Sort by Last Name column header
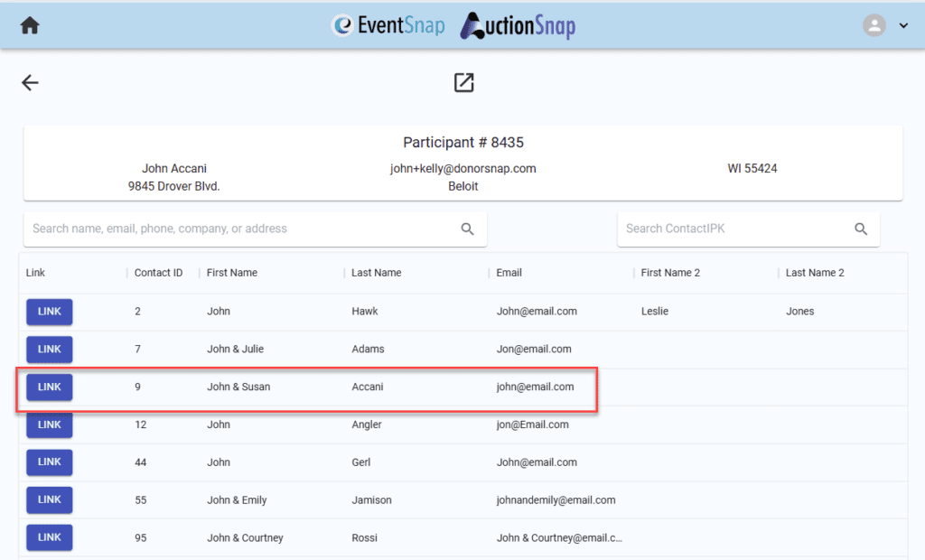This screenshot has width=925, height=560. (x=376, y=273)
